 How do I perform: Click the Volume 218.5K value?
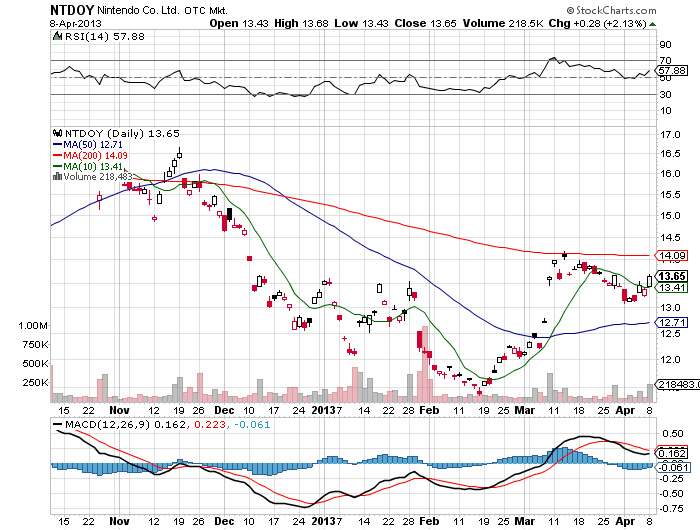coord(503,23)
